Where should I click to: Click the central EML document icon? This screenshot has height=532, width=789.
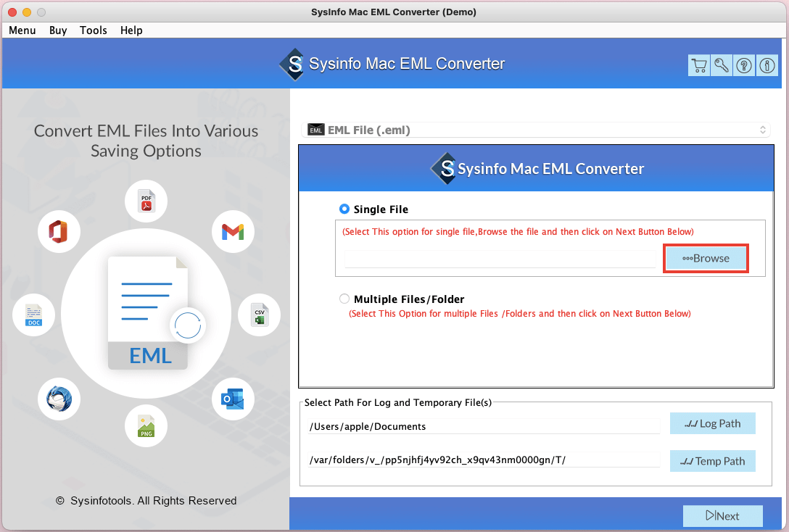(148, 313)
